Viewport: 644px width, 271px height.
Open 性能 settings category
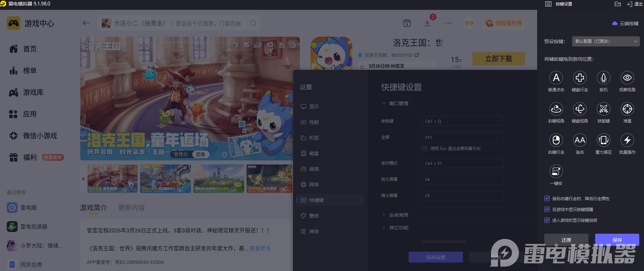330,122
